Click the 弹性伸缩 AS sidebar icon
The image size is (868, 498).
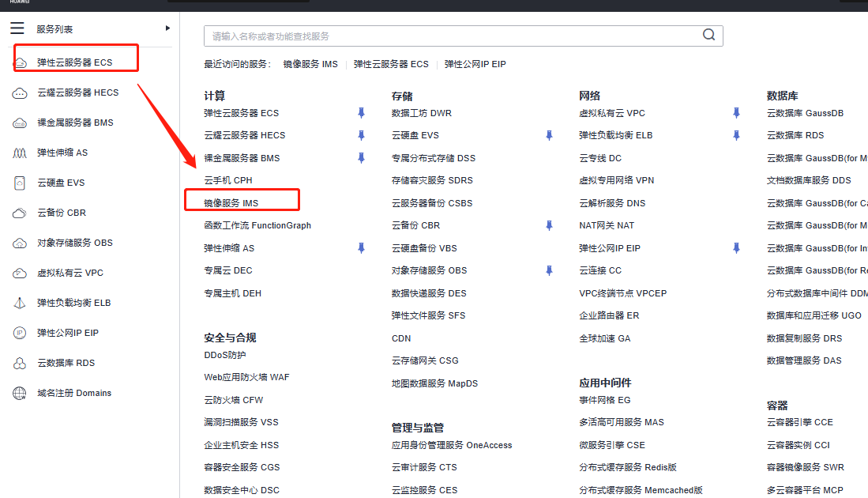pos(20,153)
